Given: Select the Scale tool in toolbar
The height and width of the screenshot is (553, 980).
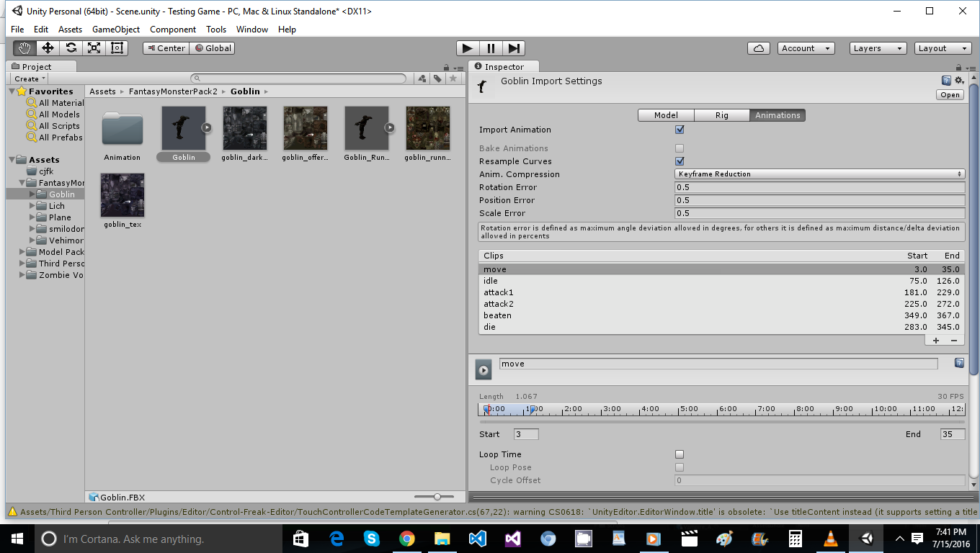Looking at the screenshot, I should click(x=94, y=48).
